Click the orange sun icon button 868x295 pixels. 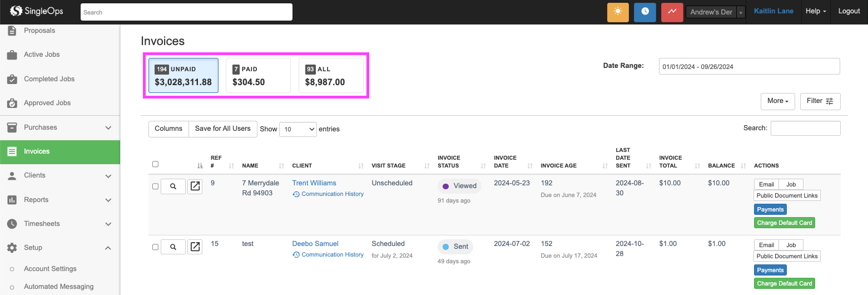click(x=617, y=12)
